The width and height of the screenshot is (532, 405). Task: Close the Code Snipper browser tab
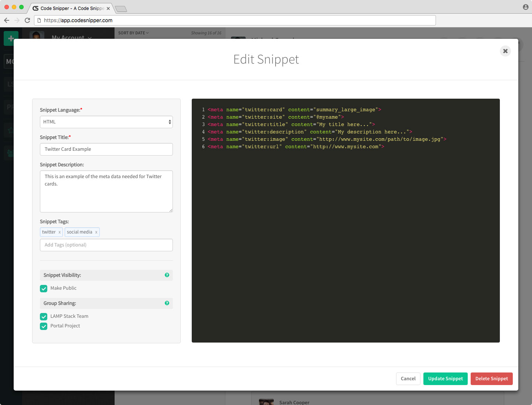(x=108, y=8)
